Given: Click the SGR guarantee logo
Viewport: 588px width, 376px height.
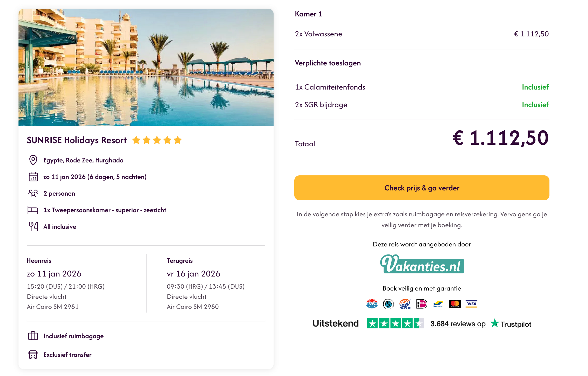Looking at the screenshot, I should (x=405, y=304).
